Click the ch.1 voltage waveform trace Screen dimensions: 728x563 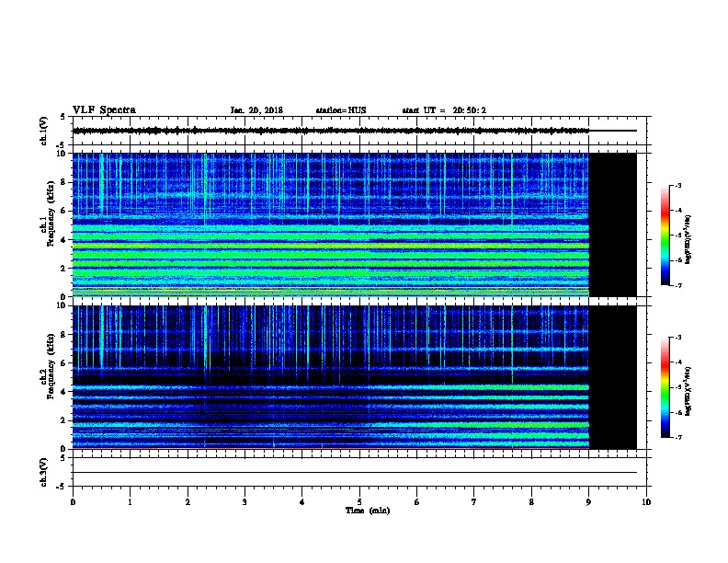pos(331,131)
